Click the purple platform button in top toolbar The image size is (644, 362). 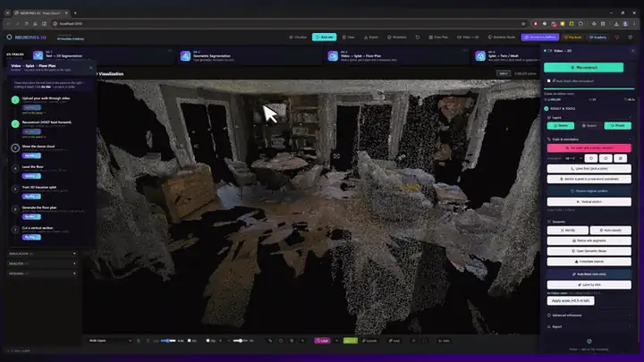point(540,37)
